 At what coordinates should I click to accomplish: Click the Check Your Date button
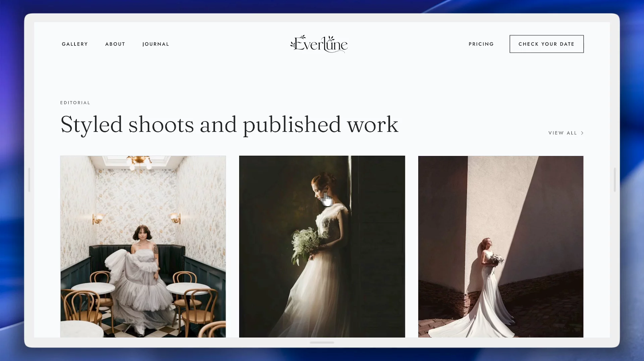coord(546,44)
